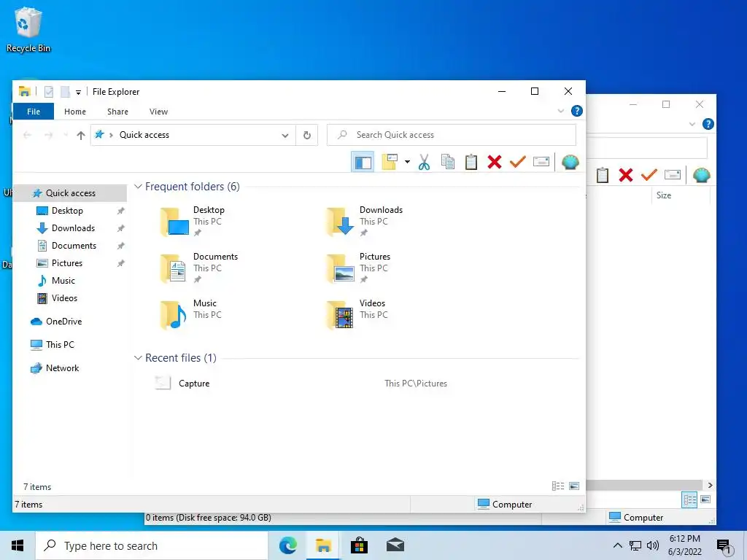Select the Downloads frequent folder icon
This screenshot has height=560, width=747.
click(x=341, y=222)
